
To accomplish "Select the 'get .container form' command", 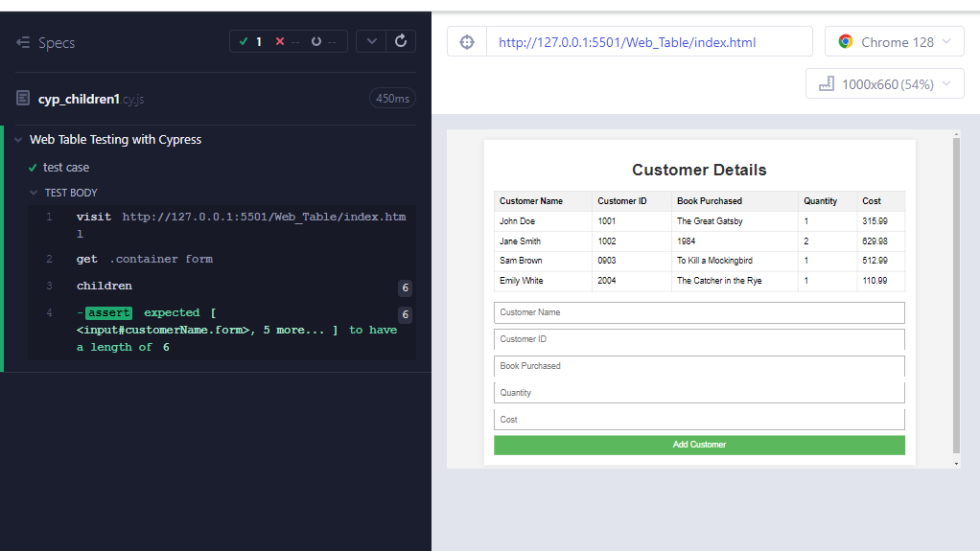I will 144,259.
